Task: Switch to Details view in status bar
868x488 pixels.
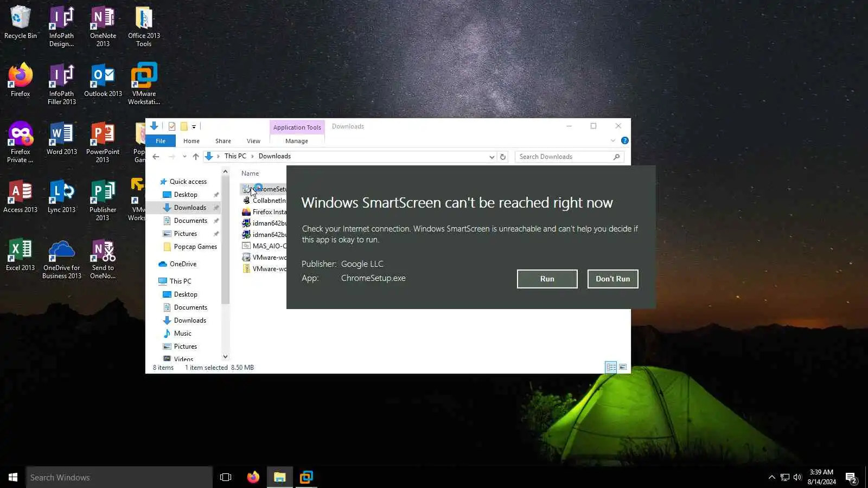Action: [611, 368]
